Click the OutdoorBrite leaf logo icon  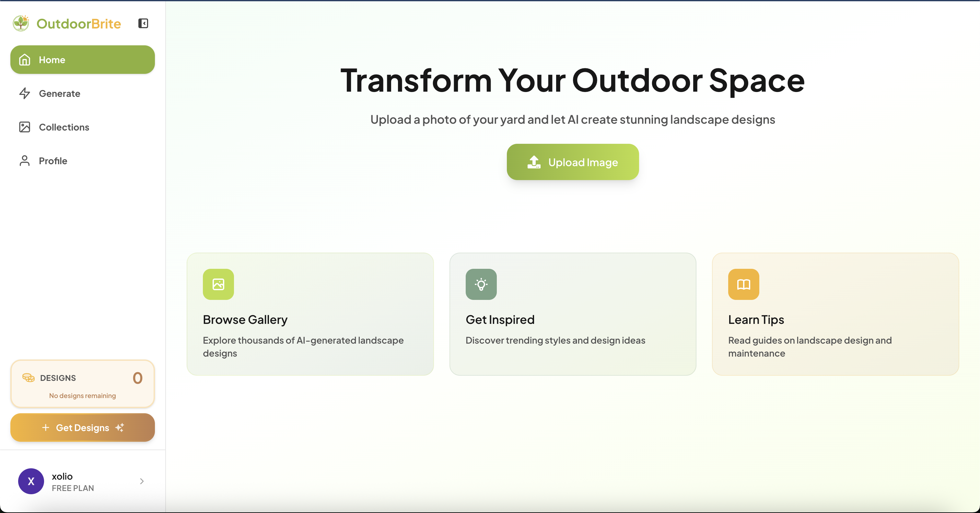21,23
